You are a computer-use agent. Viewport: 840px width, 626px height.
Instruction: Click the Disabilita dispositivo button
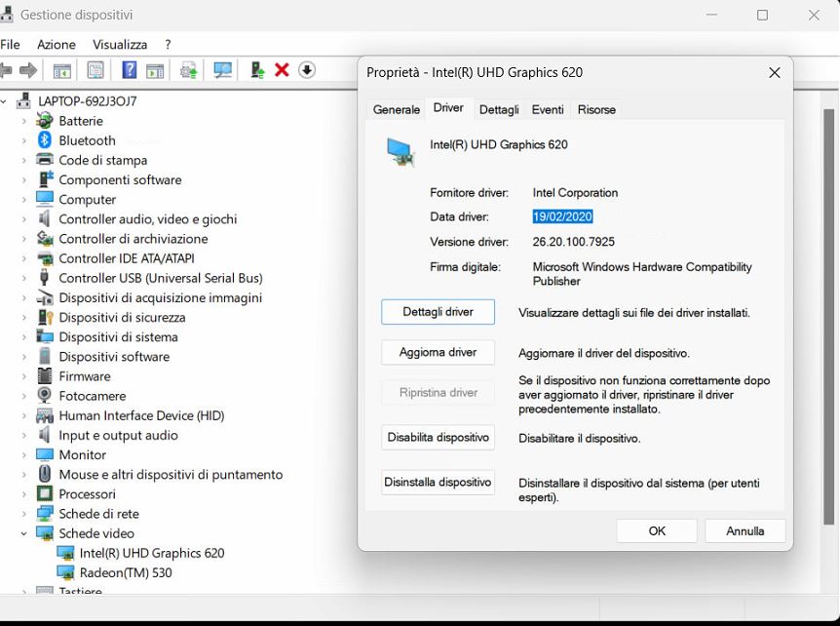438,438
